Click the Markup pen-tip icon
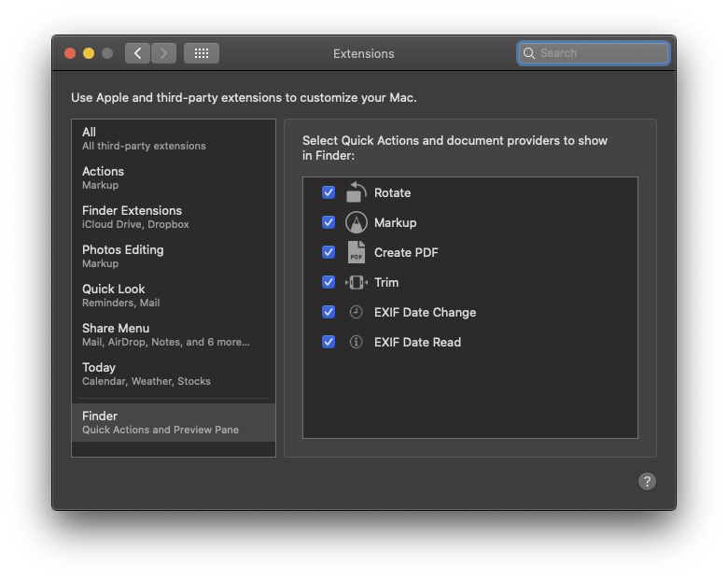The image size is (728, 579). coord(357,222)
